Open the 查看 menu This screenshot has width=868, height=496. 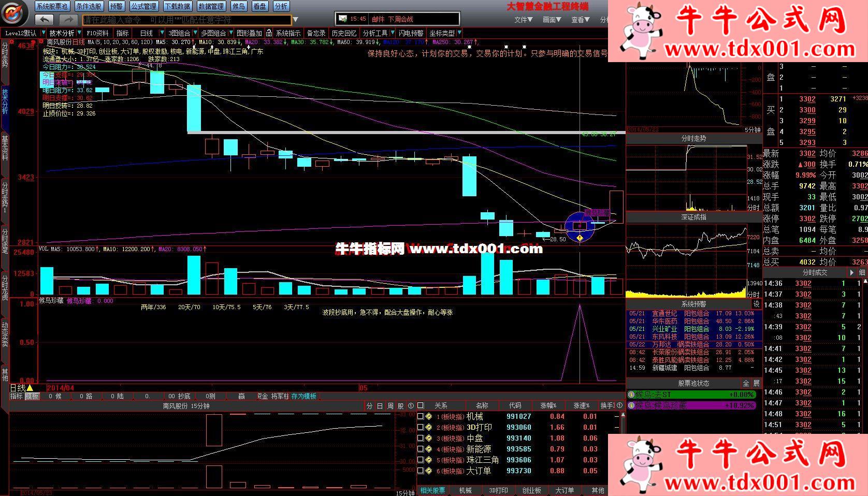click(581, 20)
